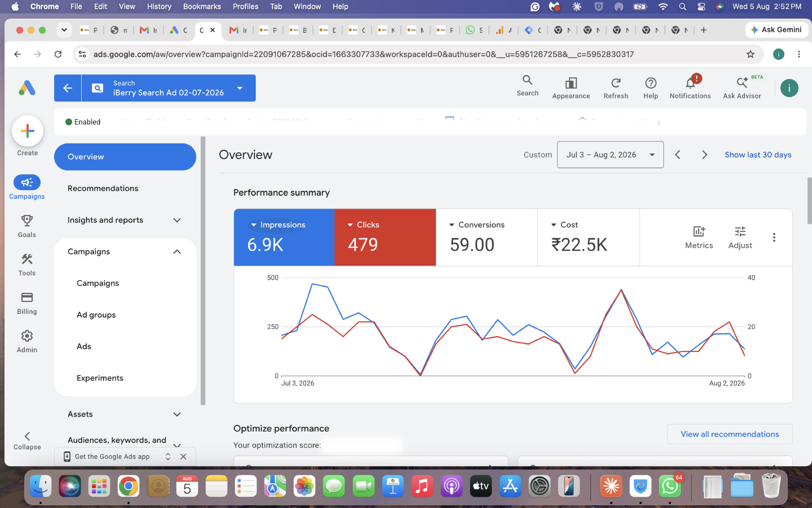The image size is (812, 508).
Task: Reload the page in Chrome
Action: (58, 54)
